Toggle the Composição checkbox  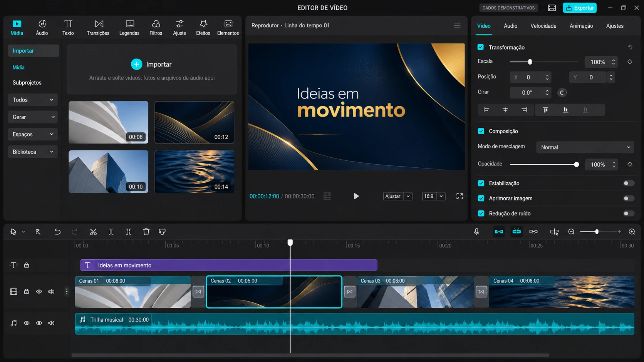click(481, 131)
